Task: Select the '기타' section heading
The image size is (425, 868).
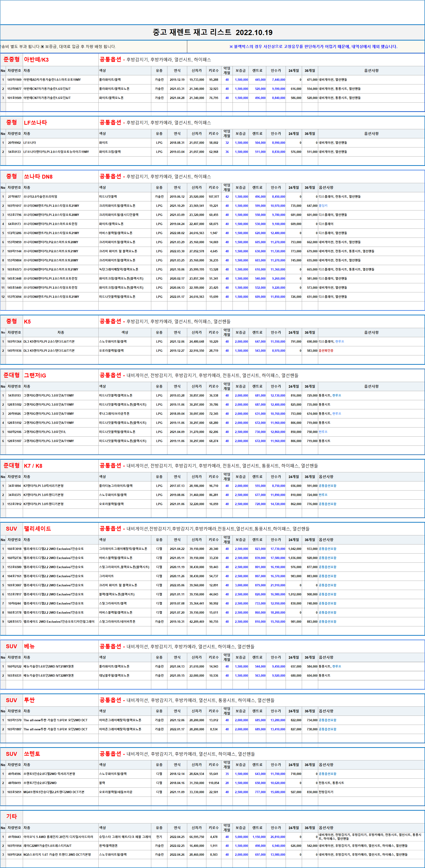Action: coord(11,816)
